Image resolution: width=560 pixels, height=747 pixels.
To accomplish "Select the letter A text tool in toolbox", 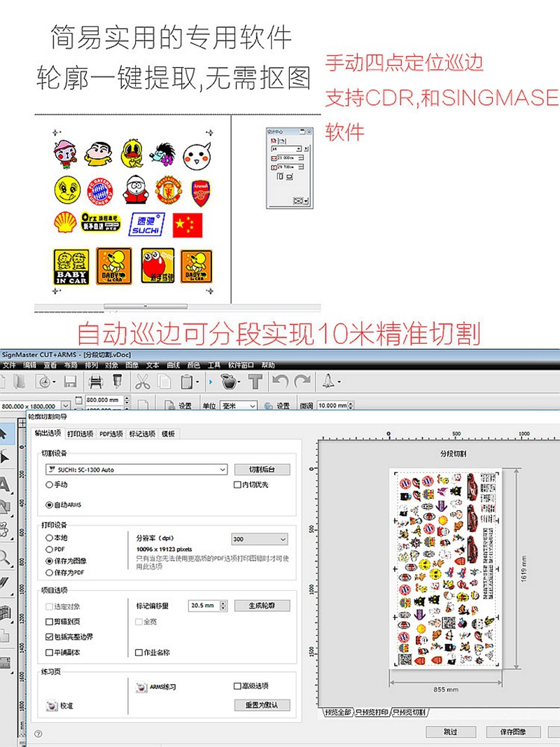I will pos(5,485).
